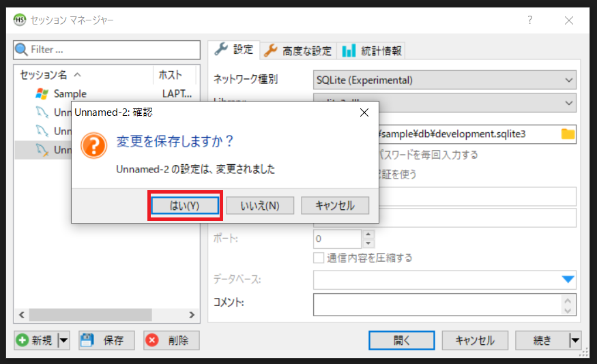Open the 設定 tab
Viewport: 597px width, 364px height.
(x=234, y=50)
